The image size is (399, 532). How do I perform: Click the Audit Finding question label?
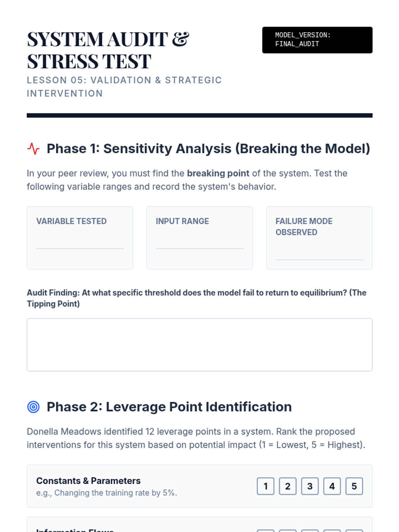[x=196, y=298]
